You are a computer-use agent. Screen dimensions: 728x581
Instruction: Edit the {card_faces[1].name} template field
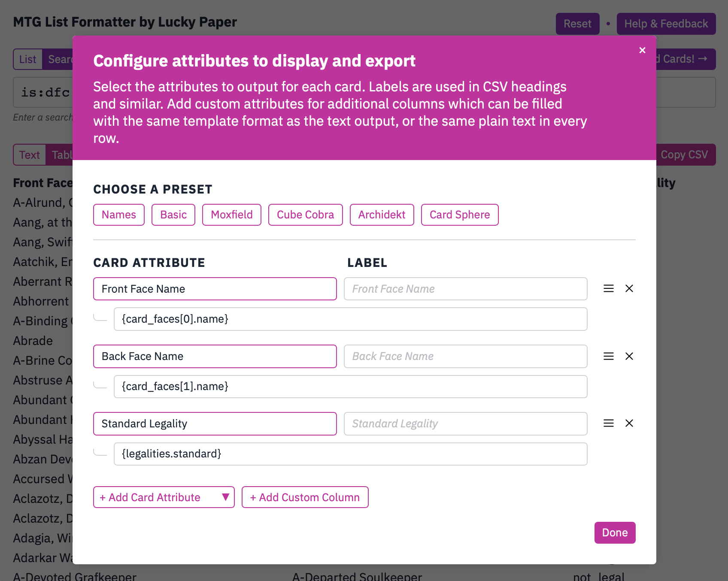(x=350, y=387)
